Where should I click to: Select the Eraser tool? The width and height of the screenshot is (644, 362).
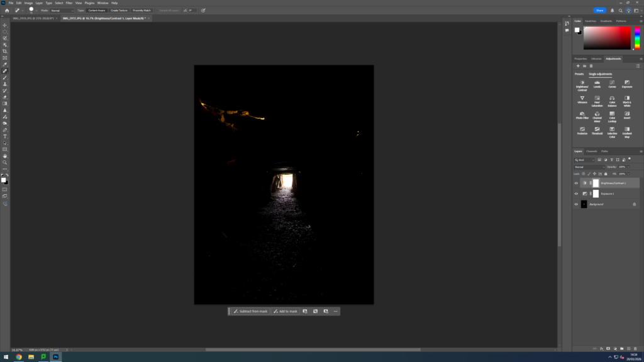coord(5,97)
